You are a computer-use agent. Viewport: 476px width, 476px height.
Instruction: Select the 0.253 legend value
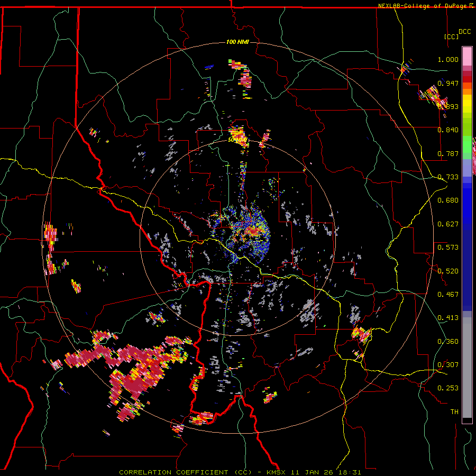coord(448,388)
